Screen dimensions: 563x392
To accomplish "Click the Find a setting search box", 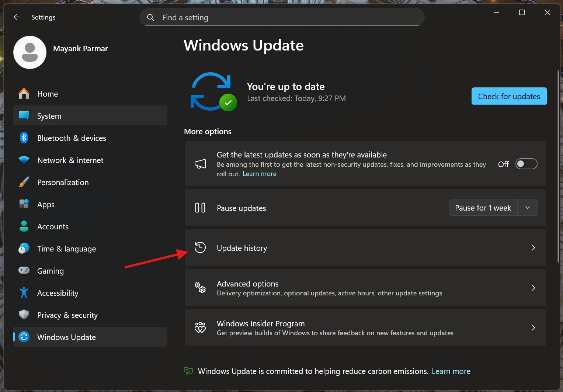I will point(282,17).
